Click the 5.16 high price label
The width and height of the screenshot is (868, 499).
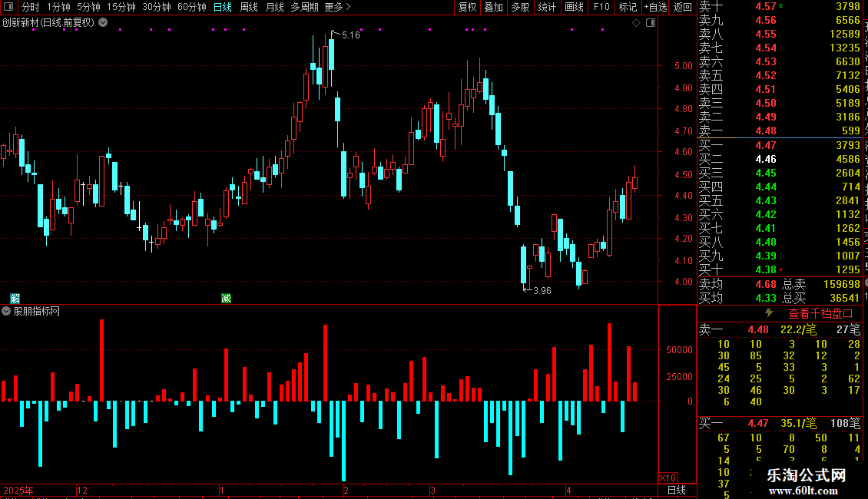click(x=350, y=35)
